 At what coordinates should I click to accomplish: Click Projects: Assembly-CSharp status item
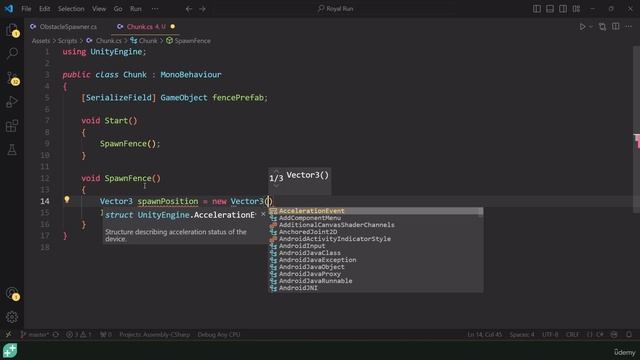coord(154,334)
